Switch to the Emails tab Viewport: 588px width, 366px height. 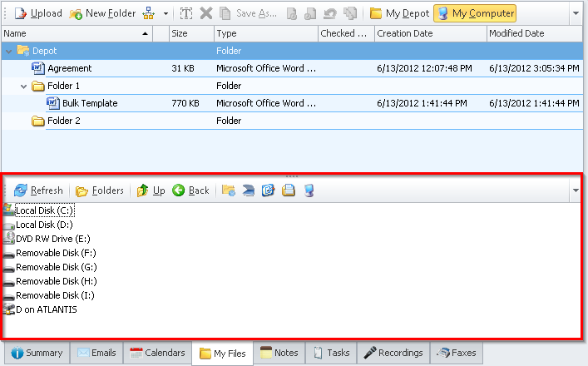coord(96,353)
